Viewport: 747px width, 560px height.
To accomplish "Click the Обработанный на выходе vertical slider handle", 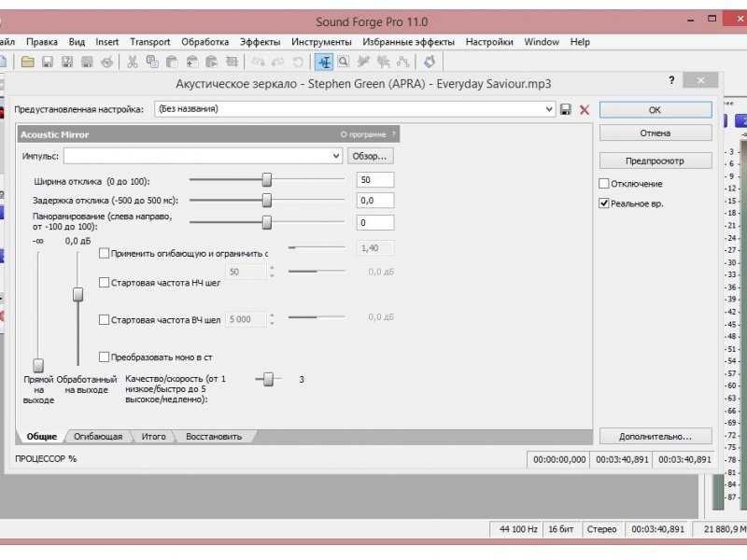I will pyautogui.click(x=78, y=294).
